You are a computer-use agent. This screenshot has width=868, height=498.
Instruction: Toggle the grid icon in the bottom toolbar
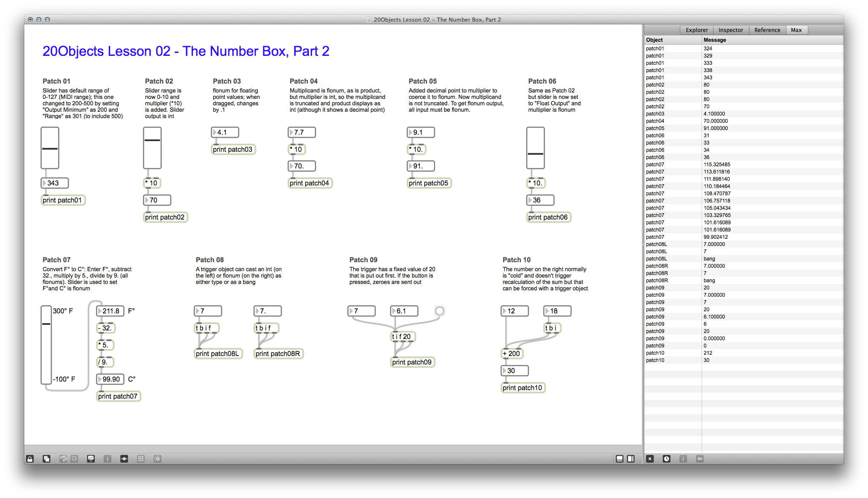pyautogui.click(x=141, y=459)
